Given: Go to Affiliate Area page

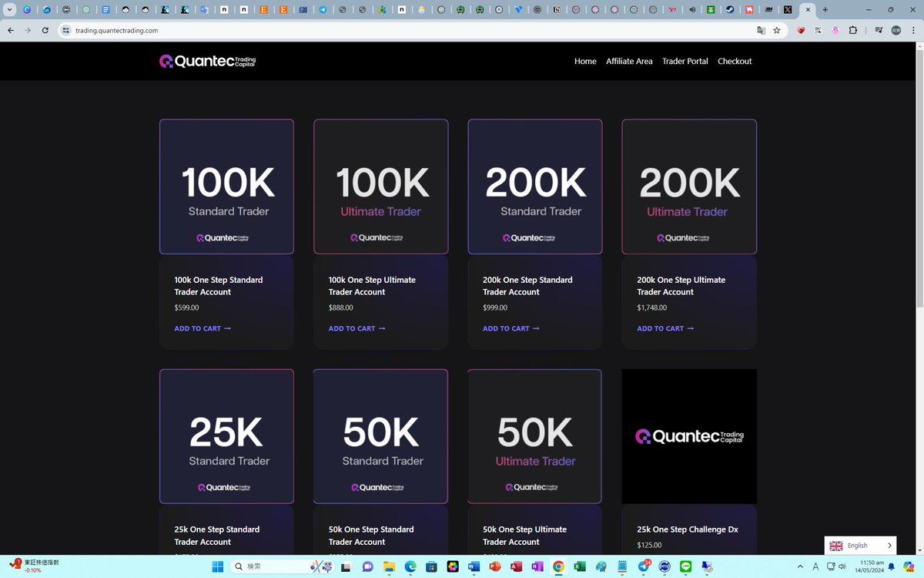Looking at the screenshot, I should [x=629, y=61].
